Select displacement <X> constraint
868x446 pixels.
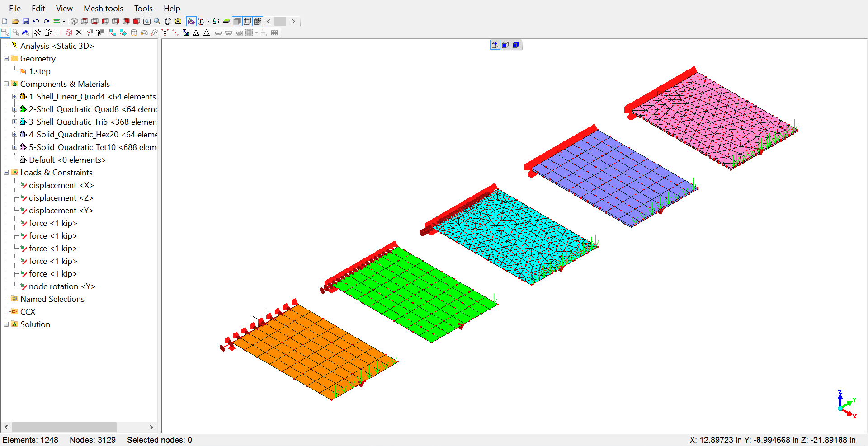(x=61, y=185)
